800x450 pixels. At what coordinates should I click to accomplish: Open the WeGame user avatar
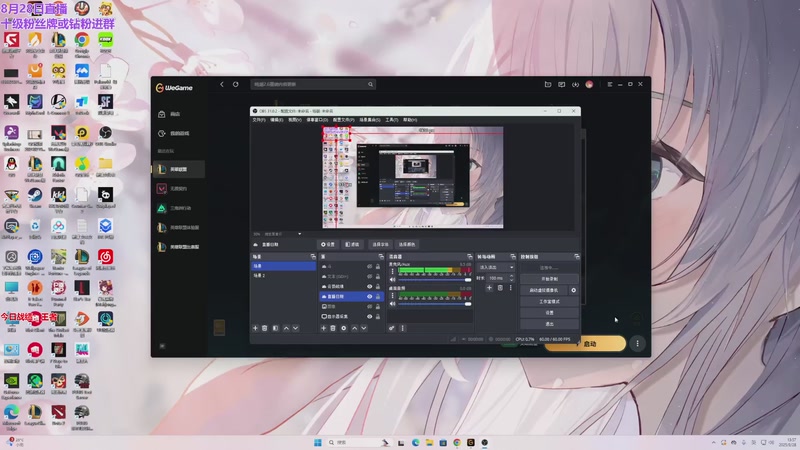pos(589,84)
